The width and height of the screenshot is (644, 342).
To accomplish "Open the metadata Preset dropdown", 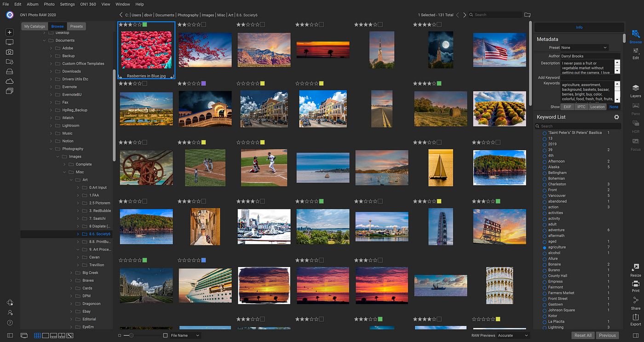I will [584, 47].
